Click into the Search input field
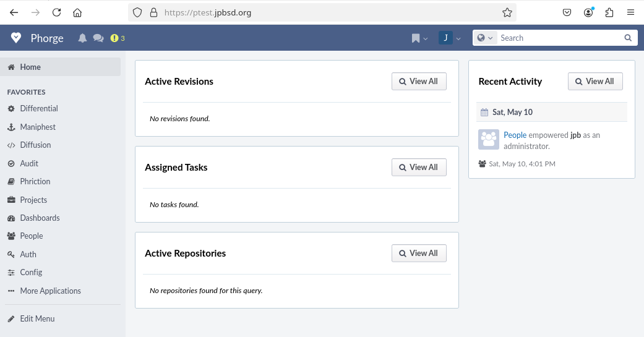This screenshot has width=644, height=337. click(557, 38)
